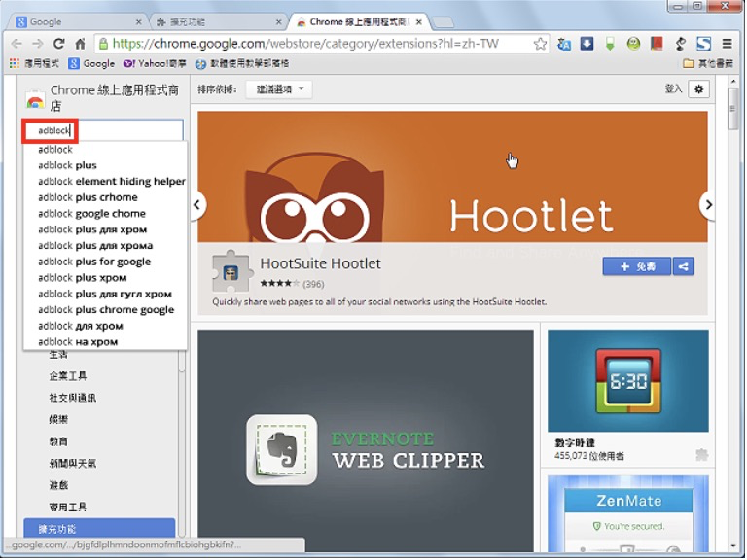Click the HootSuite Hootlet puzzle piece icon
747x560 pixels.
pos(231,271)
